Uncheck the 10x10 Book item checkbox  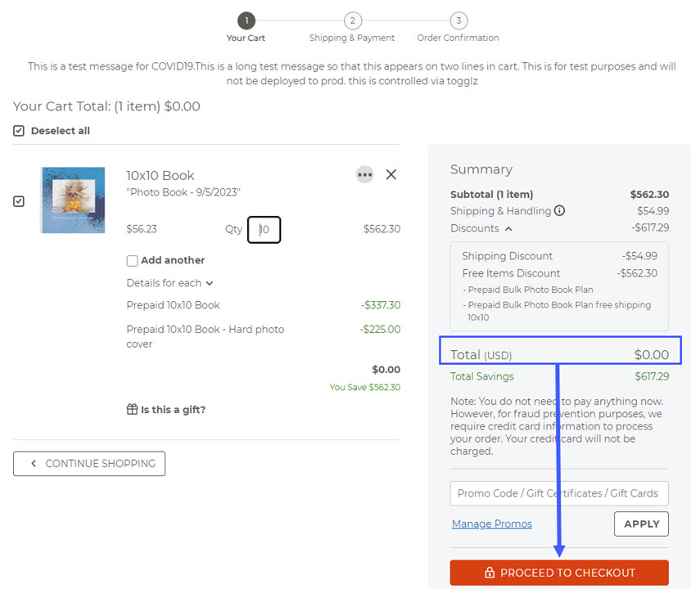(19, 201)
